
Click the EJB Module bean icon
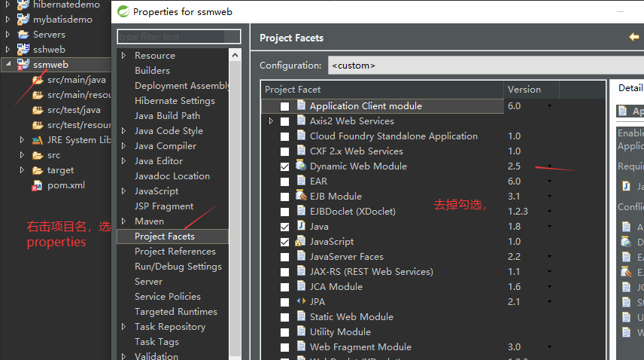pos(301,196)
